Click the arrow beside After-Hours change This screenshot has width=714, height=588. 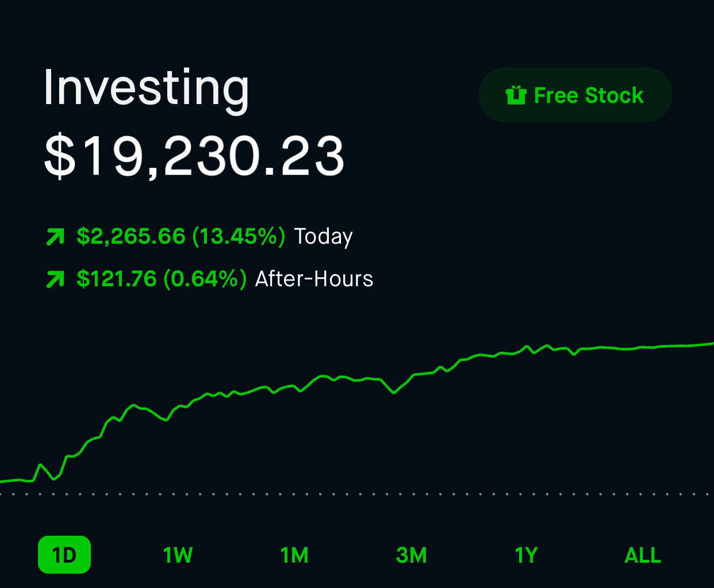coord(55,278)
